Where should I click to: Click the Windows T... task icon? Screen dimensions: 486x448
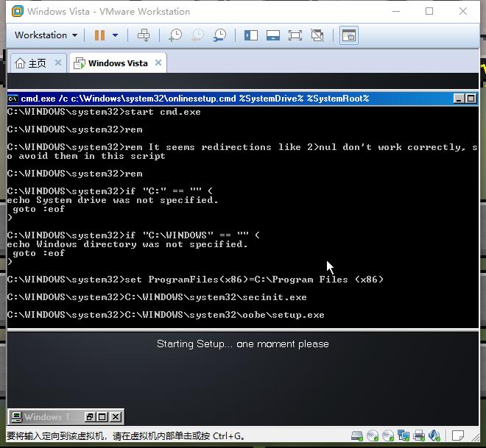[x=16, y=417]
